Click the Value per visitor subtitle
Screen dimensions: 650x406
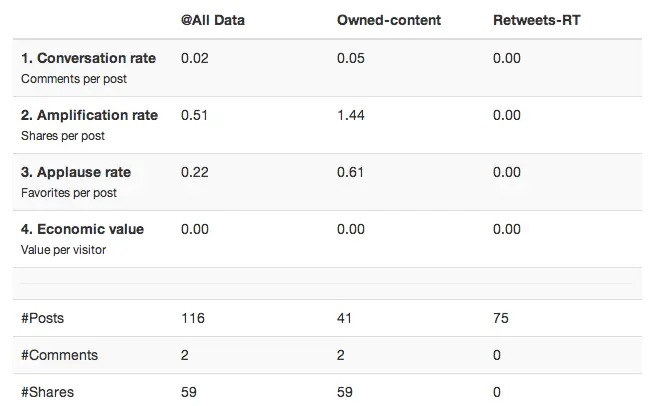[63, 250]
